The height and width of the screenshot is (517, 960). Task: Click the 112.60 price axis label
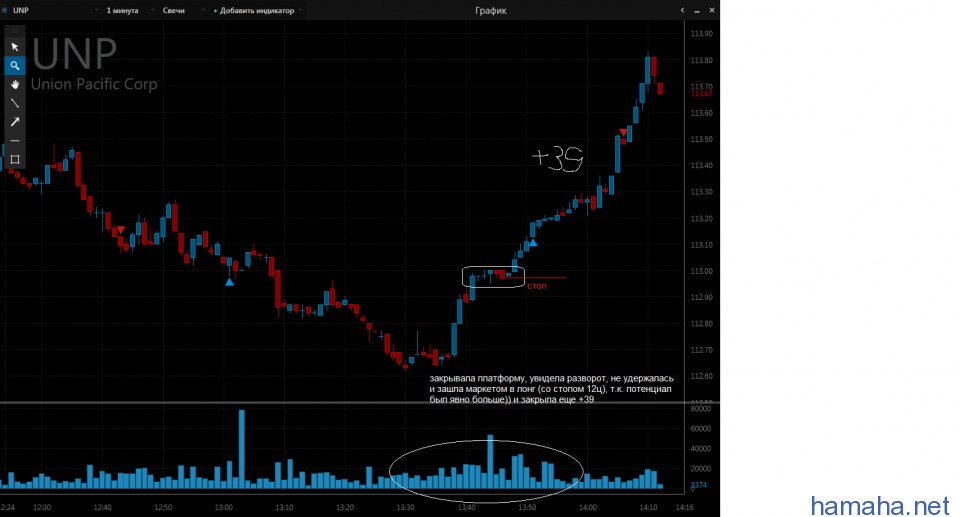[x=702, y=377]
